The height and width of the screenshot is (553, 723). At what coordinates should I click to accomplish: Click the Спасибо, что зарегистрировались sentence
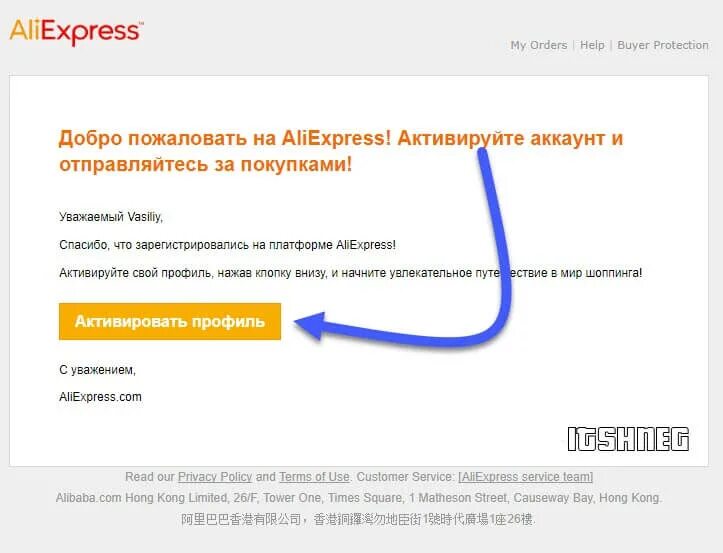227,245
